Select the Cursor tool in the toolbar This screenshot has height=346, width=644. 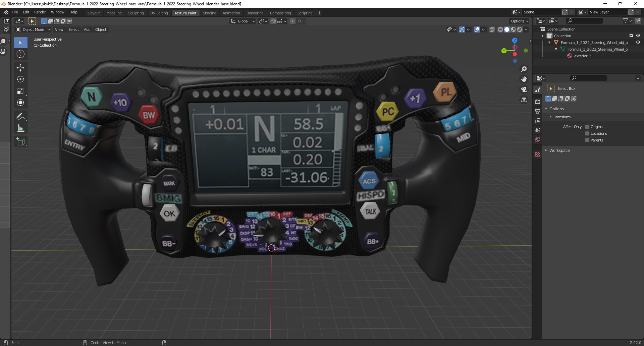[x=20, y=54]
